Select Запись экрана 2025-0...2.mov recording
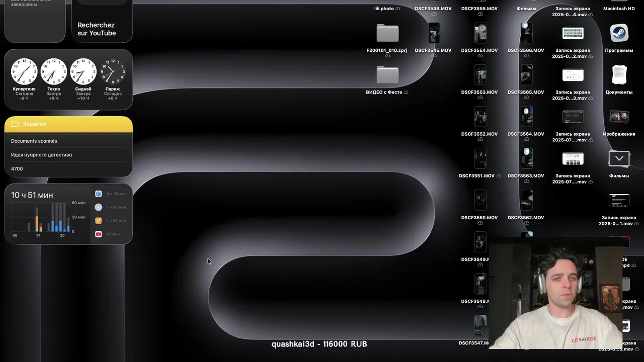Screen dimensions: 644x362 coord(573,34)
